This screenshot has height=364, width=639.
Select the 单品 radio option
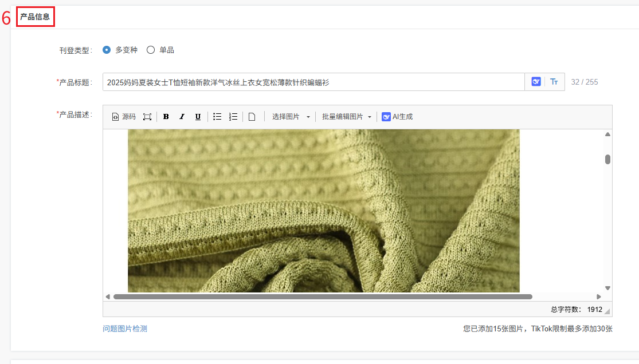[151, 50]
